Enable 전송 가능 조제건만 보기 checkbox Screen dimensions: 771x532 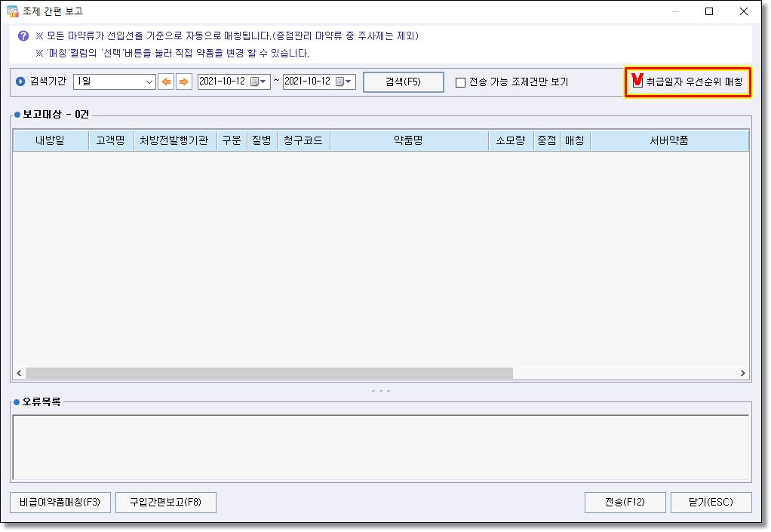point(460,82)
